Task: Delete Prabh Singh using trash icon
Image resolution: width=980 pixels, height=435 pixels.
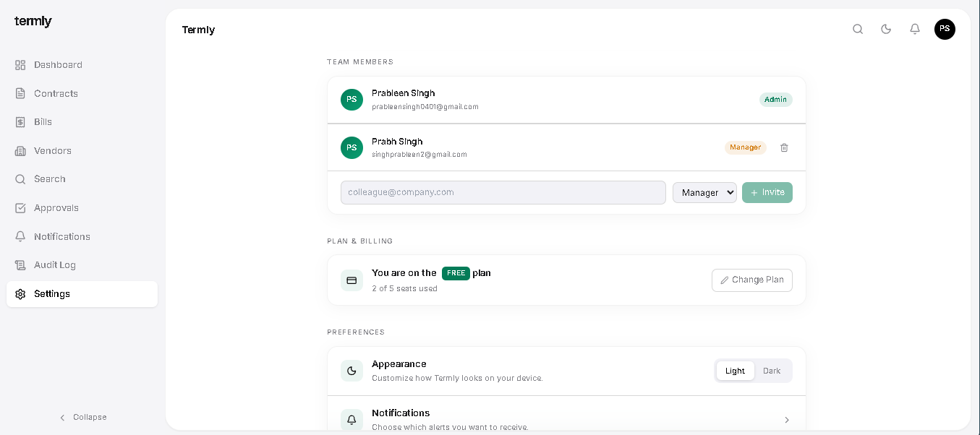Action: coord(784,147)
